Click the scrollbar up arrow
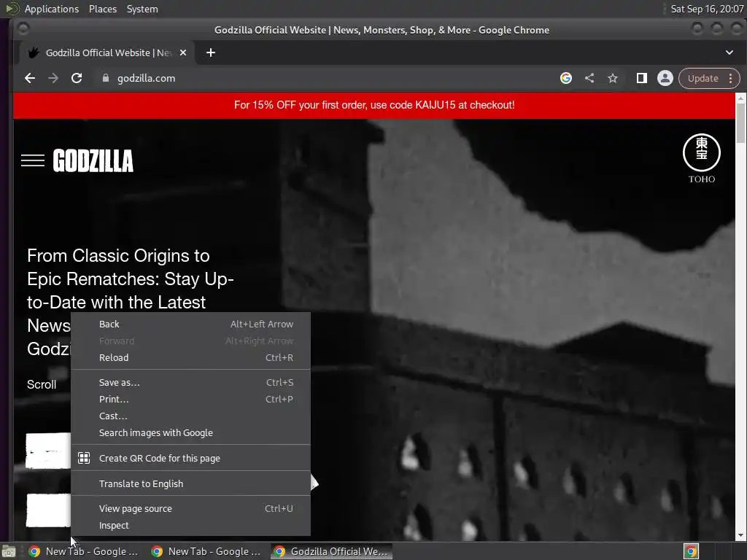747x560 pixels. pyautogui.click(x=741, y=98)
